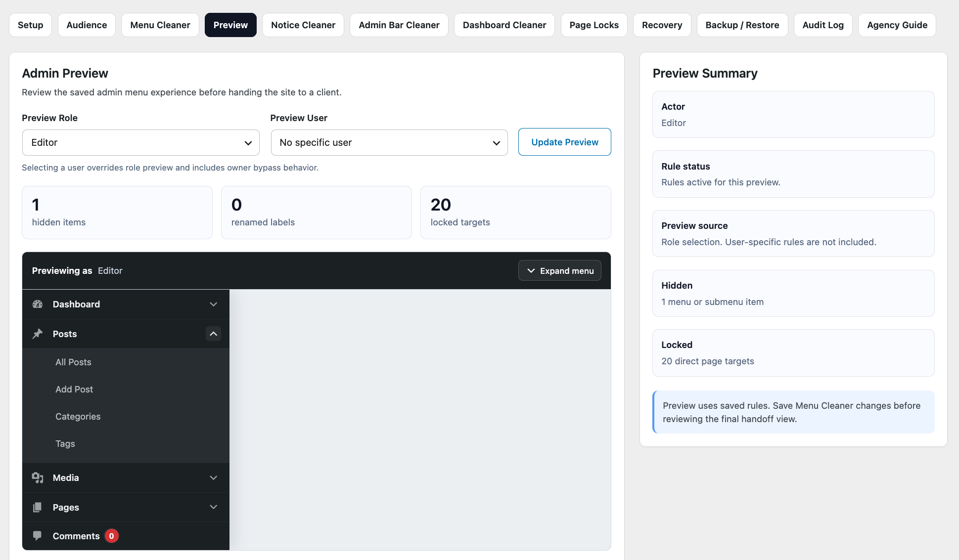
Task: Select Categories submenu item
Action: click(x=78, y=416)
